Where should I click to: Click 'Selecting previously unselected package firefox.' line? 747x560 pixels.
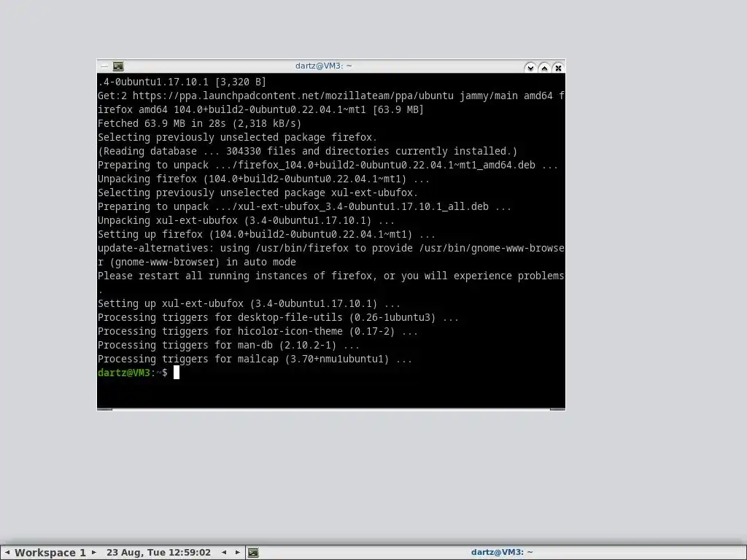(237, 137)
